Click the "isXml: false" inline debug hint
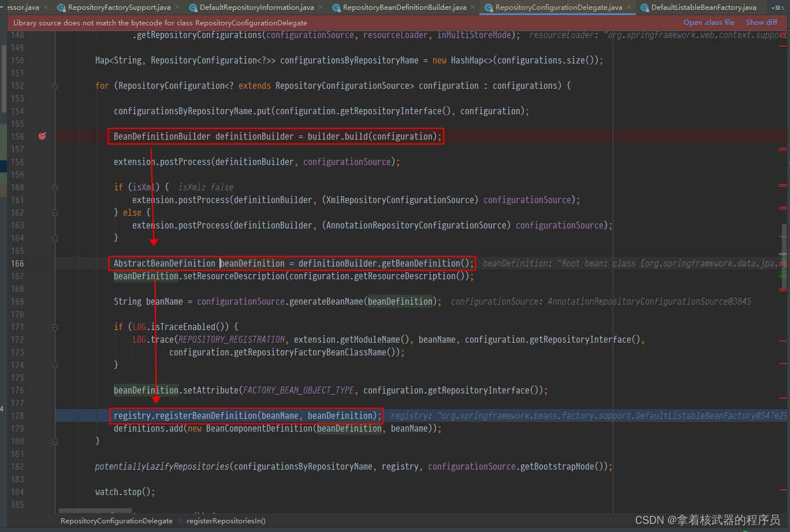790x532 pixels. tap(206, 187)
